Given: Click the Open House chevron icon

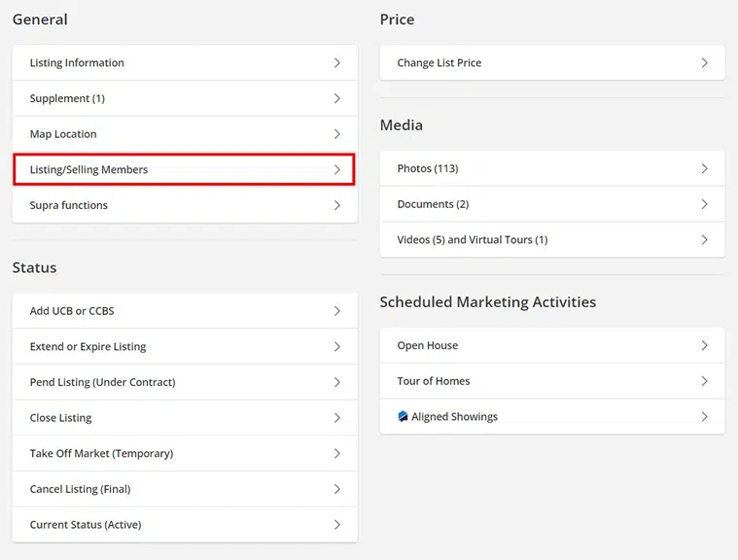Looking at the screenshot, I should 705,345.
